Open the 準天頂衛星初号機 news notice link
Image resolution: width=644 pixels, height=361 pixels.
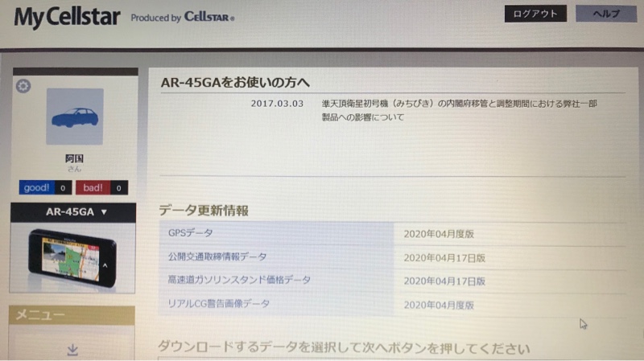459,110
